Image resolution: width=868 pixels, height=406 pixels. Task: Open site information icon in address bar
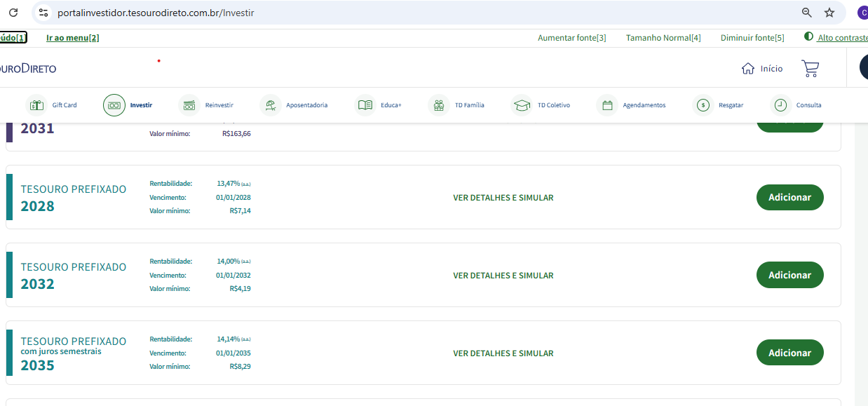pos(43,13)
